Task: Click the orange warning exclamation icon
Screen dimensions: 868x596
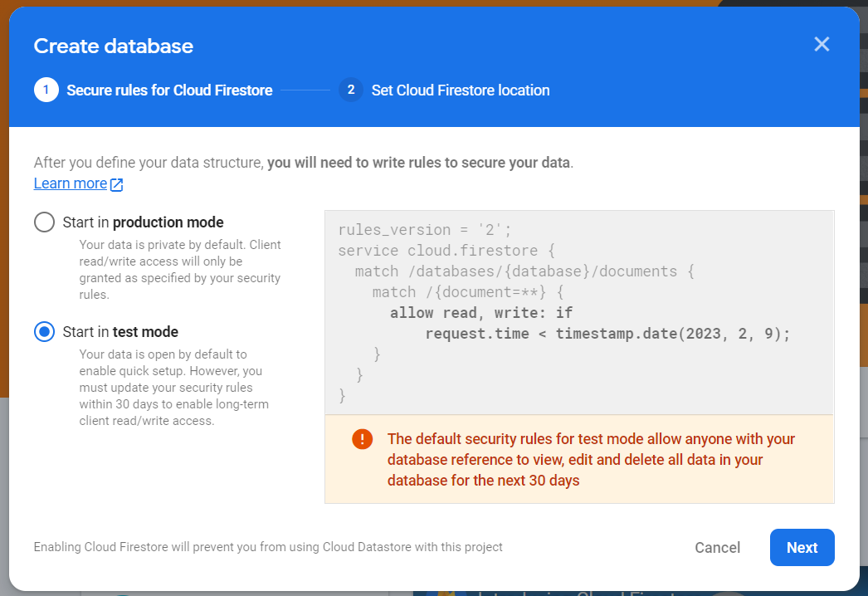Action: point(362,439)
